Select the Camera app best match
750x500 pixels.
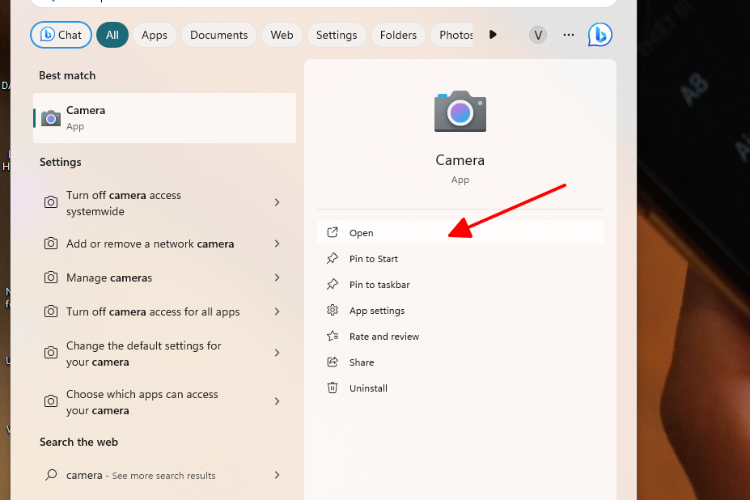click(x=165, y=118)
